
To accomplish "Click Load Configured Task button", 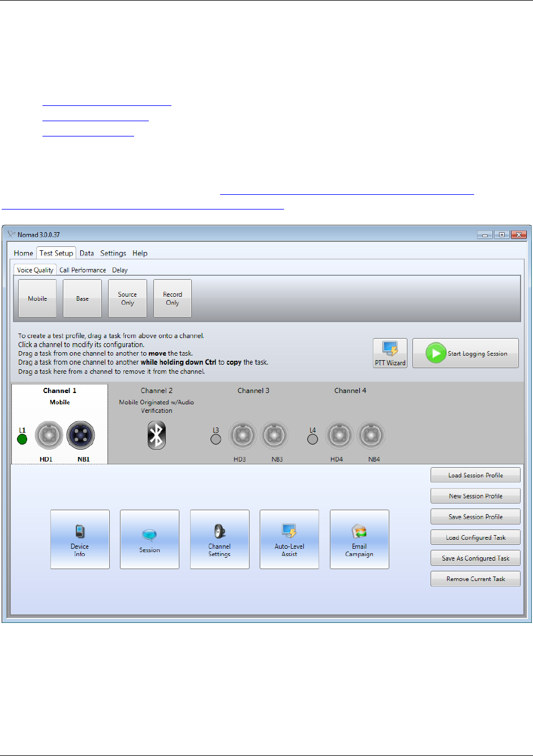I will coord(475,537).
